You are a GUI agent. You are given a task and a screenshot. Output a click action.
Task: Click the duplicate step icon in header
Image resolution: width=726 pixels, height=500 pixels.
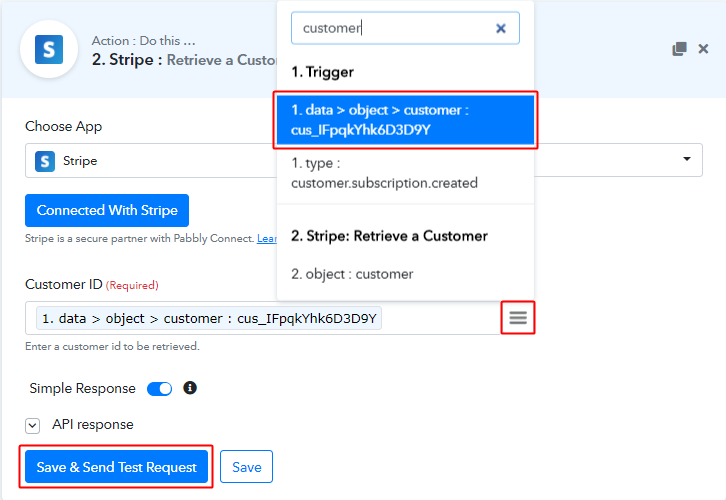coord(679,49)
